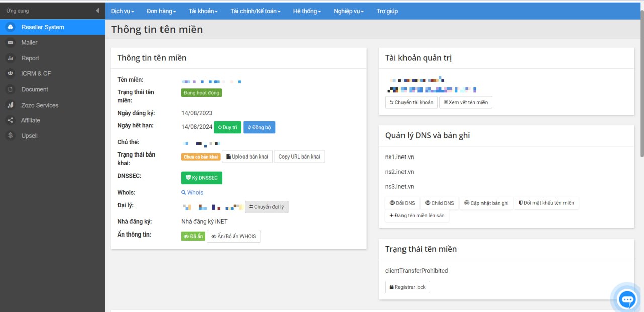Image resolution: width=644 pixels, height=312 pixels.
Task: Click the Document sidebar icon
Action: 10,89
